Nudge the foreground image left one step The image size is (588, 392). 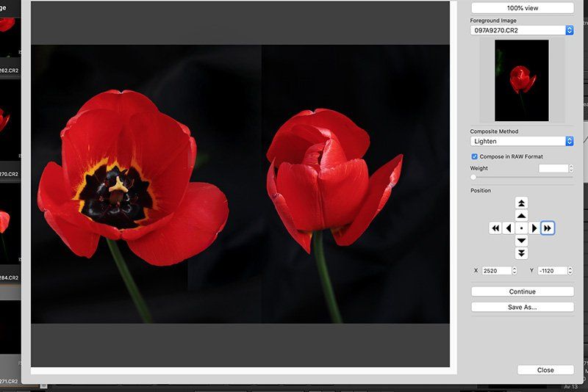point(509,228)
